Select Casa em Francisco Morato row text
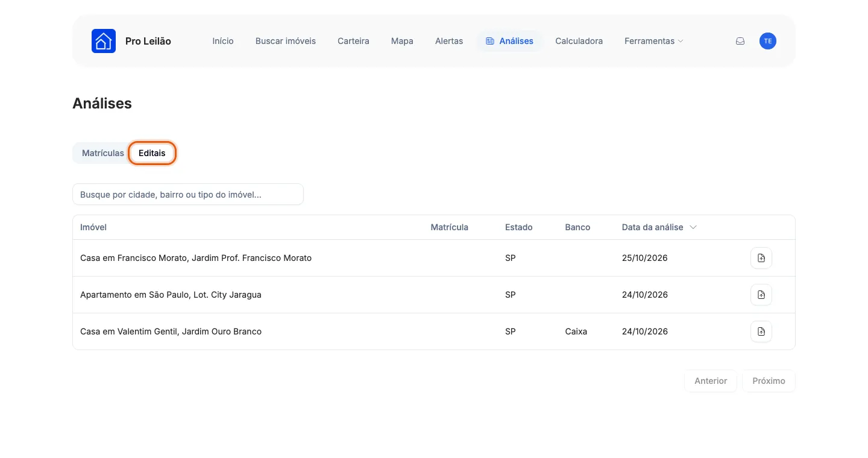The width and height of the screenshot is (868, 458). [196, 258]
